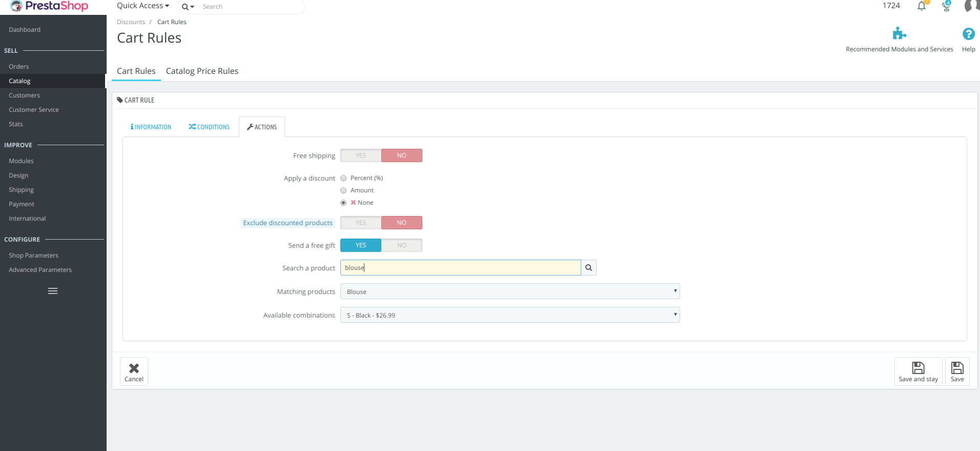Viewport: 980px width, 451px height.
Task: Click the Save floppy disk icon
Action: pos(957,368)
